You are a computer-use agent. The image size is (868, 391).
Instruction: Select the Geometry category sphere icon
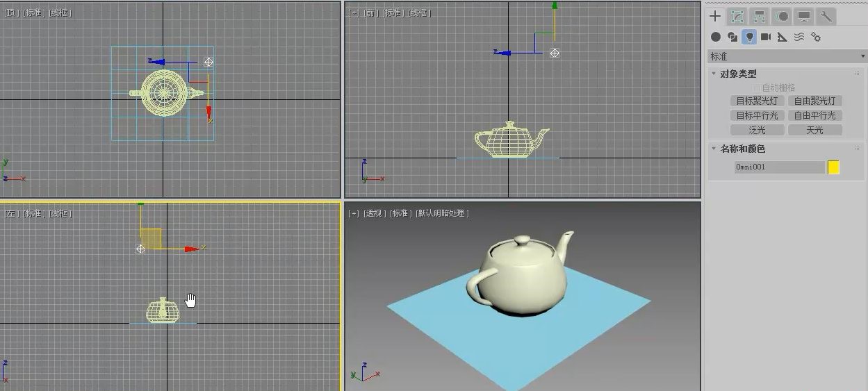click(x=716, y=37)
